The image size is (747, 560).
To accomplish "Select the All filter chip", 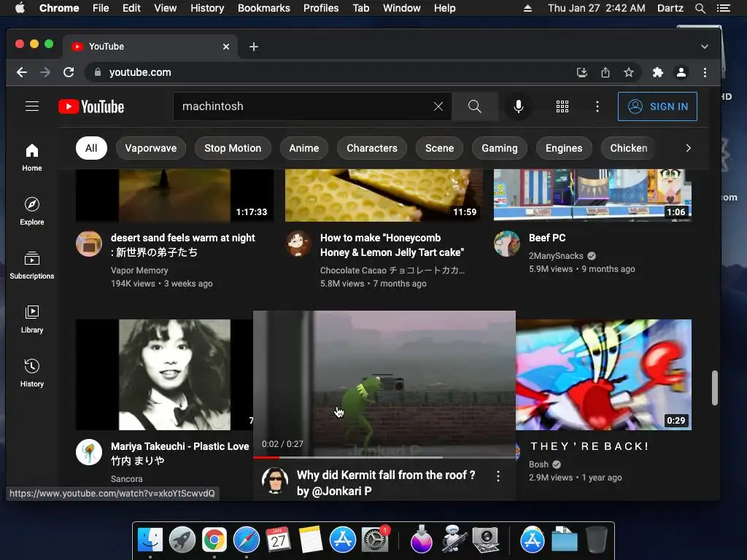I will pyautogui.click(x=91, y=148).
